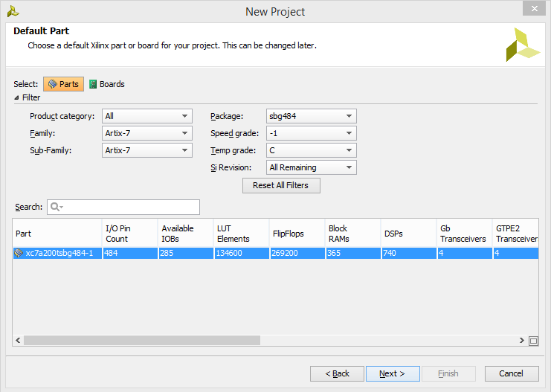This screenshot has height=392, width=551.
Task: Click scrollbar left arrow
Action: click(18, 341)
